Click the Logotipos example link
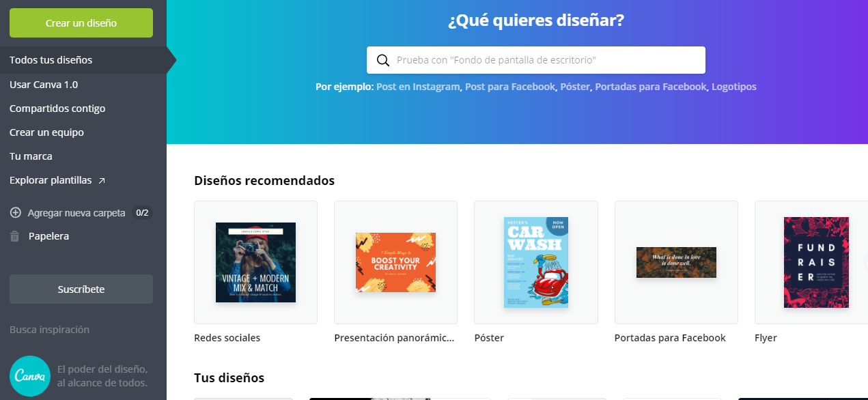This screenshot has height=400, width=868. tap(734, 87)
